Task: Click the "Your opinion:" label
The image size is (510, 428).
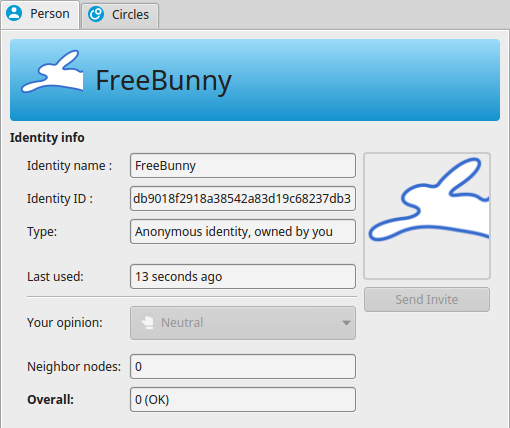Action: point(65,322)
